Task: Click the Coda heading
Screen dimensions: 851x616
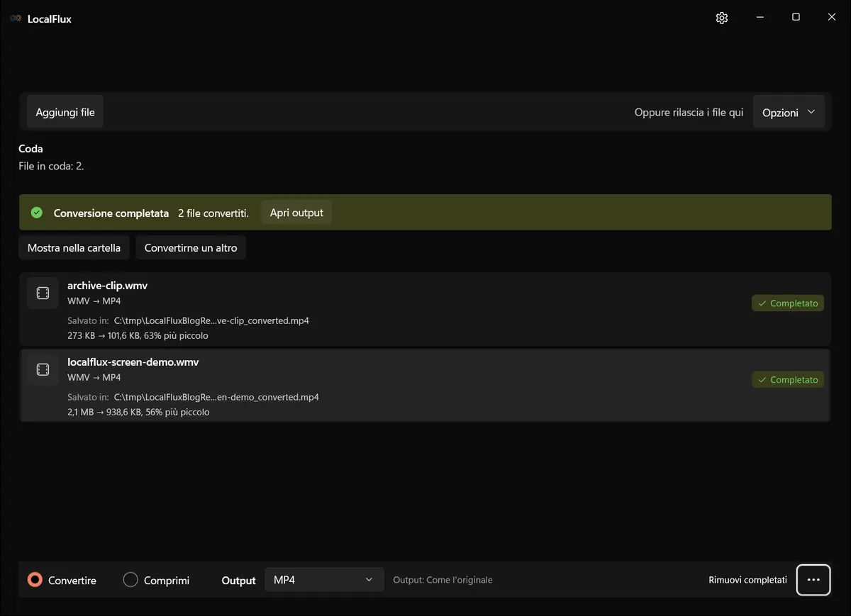Action: coord(30,149)
